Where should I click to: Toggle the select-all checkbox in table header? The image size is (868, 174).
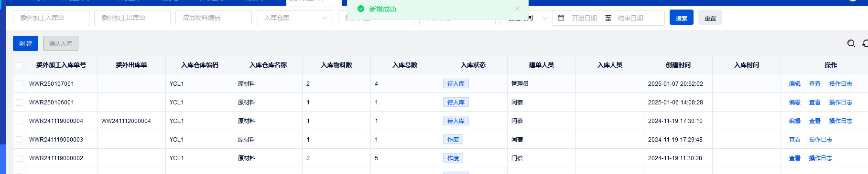pos(19,65)
